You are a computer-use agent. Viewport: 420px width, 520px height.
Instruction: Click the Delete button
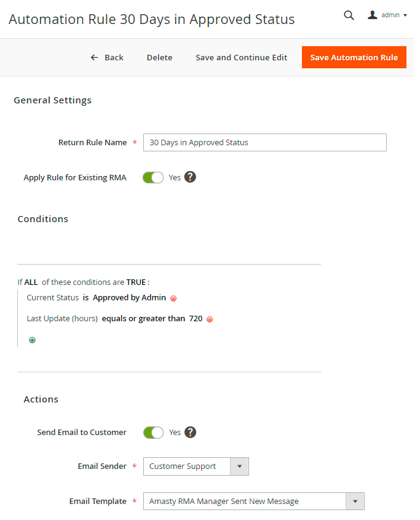click(x=159, y=57)
